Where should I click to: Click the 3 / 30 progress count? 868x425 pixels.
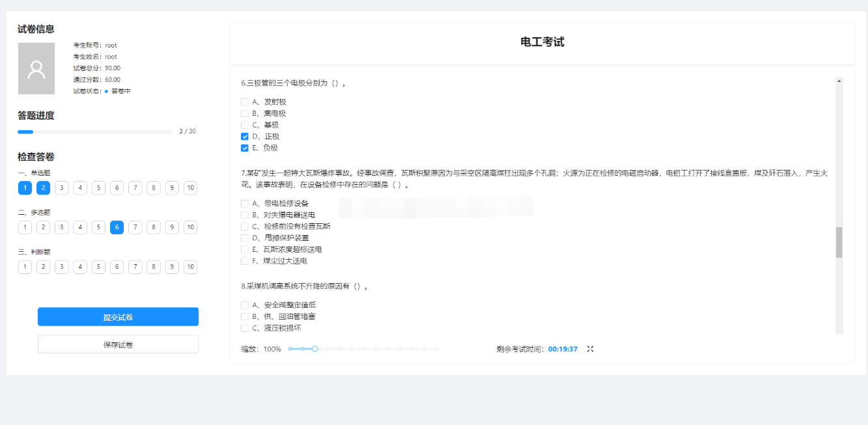pyautogui.click(x=188, y=131)
